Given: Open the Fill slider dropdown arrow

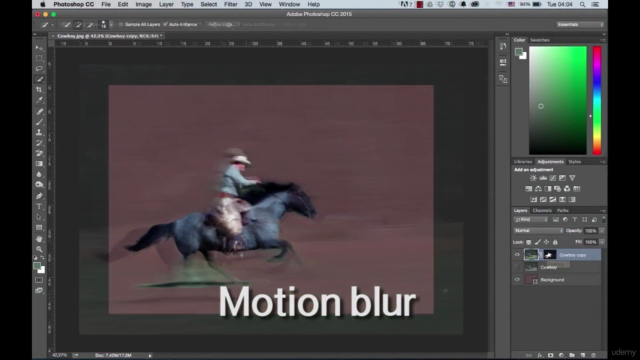Looking at the screenshot, I should 602,242.
